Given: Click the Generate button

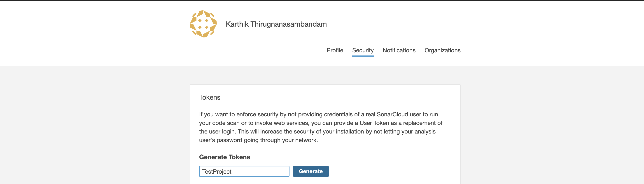Looking at the screenshot, I should coord(311,171).
